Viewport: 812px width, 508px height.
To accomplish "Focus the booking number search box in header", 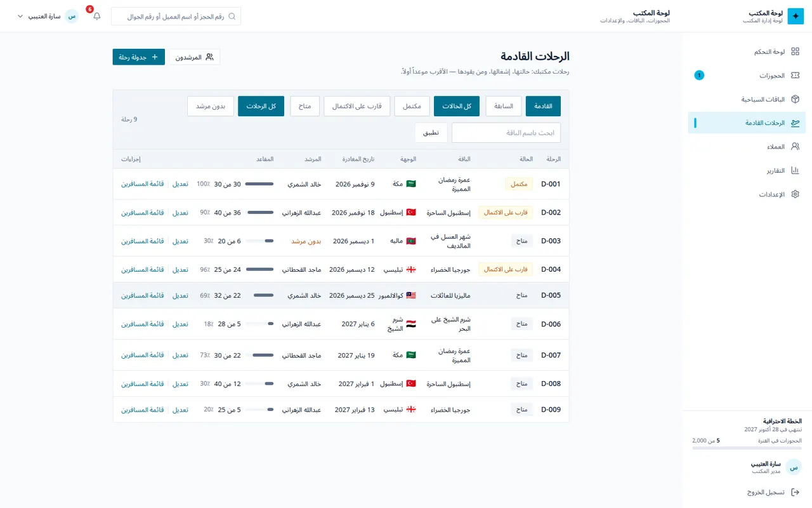I will [x=176, y=17].
